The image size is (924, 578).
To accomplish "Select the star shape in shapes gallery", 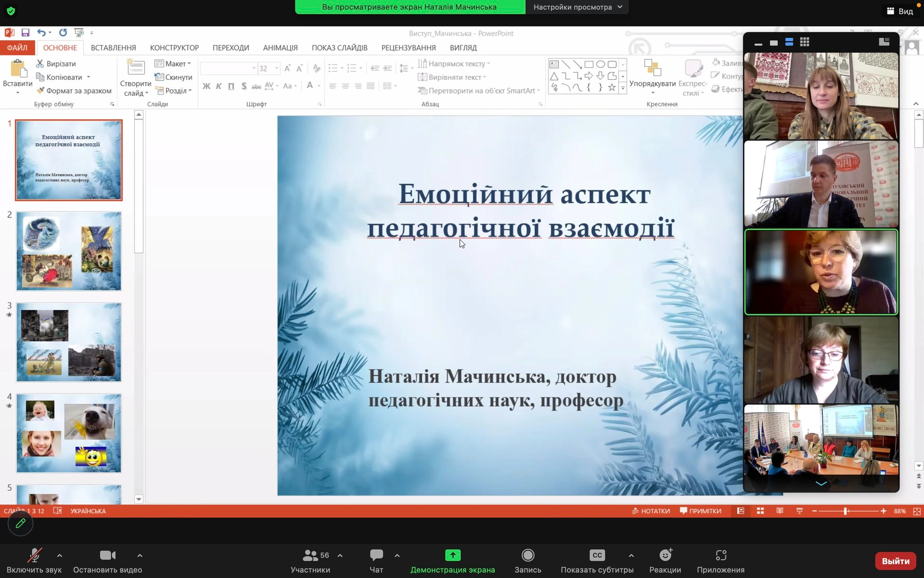I will (x=612, y=88).
